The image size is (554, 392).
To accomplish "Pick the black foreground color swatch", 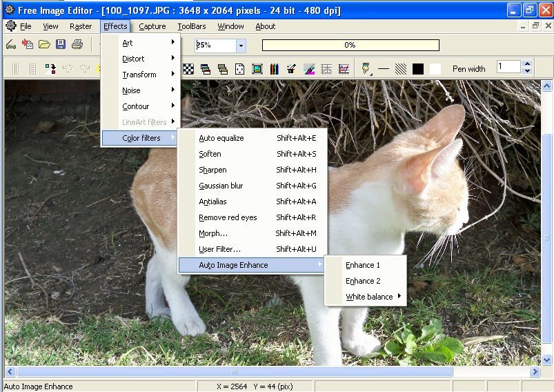I will coord(418,69).
